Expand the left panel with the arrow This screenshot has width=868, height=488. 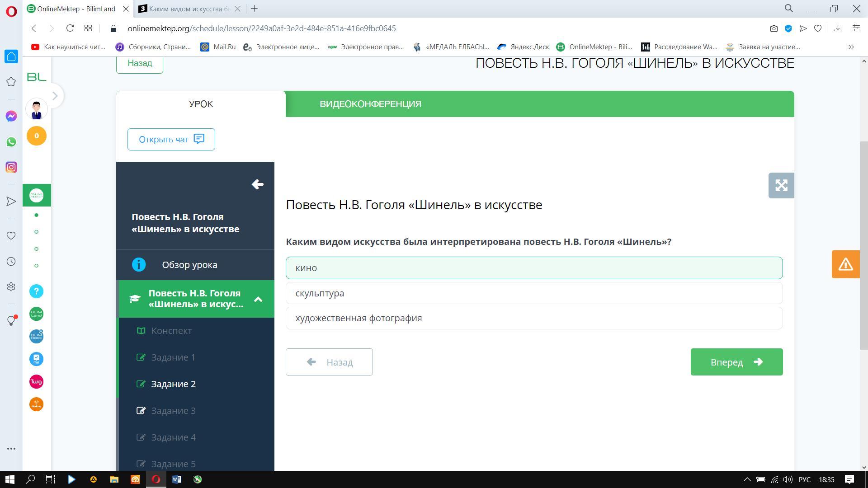pyautogui.click(x=55, y=96)
